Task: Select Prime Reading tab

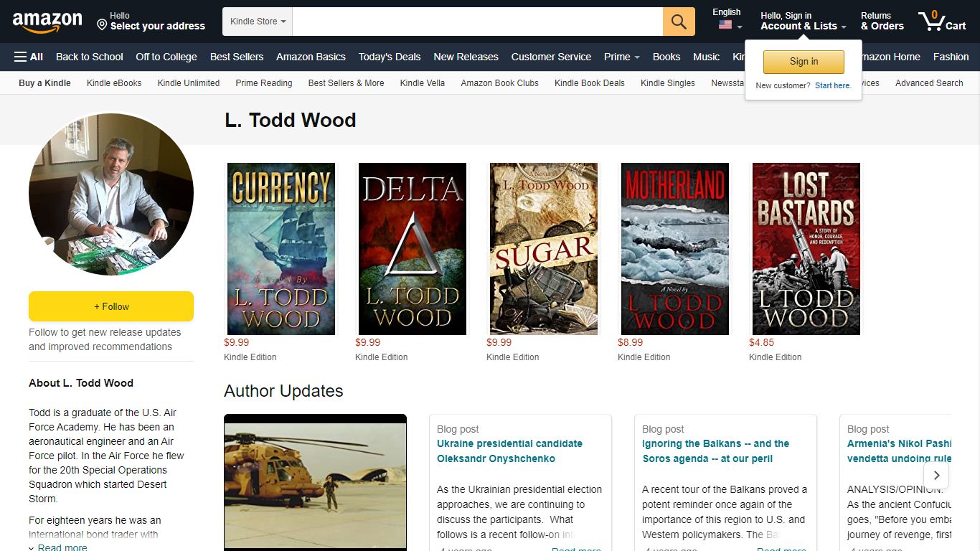Action: [x=264, y=83]
